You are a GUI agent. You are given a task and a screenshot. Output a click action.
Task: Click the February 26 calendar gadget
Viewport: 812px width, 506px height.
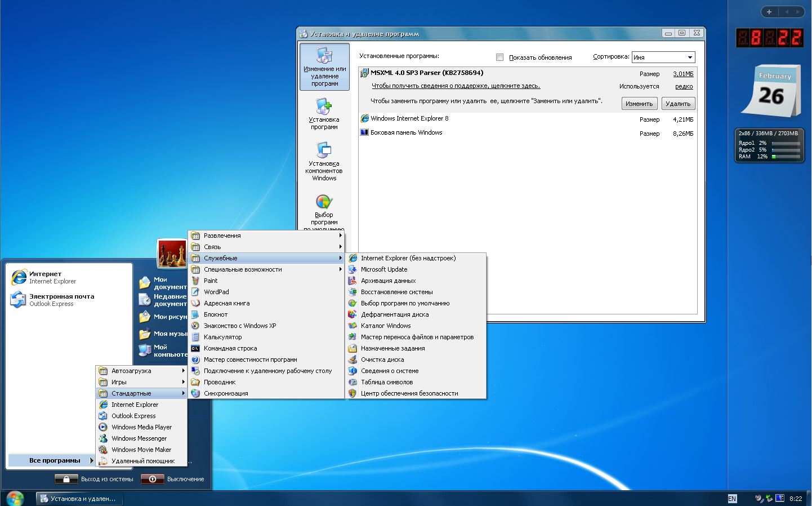click(770, 91)
